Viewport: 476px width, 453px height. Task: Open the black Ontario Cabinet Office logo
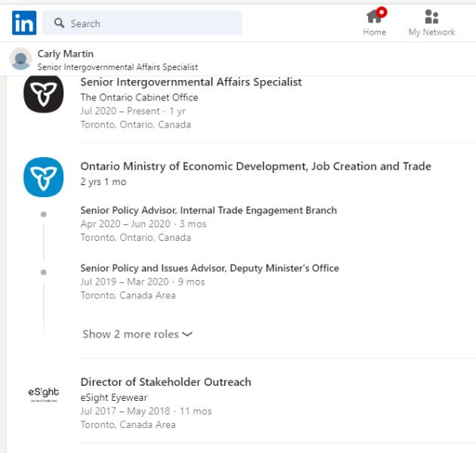coord(43,94)
